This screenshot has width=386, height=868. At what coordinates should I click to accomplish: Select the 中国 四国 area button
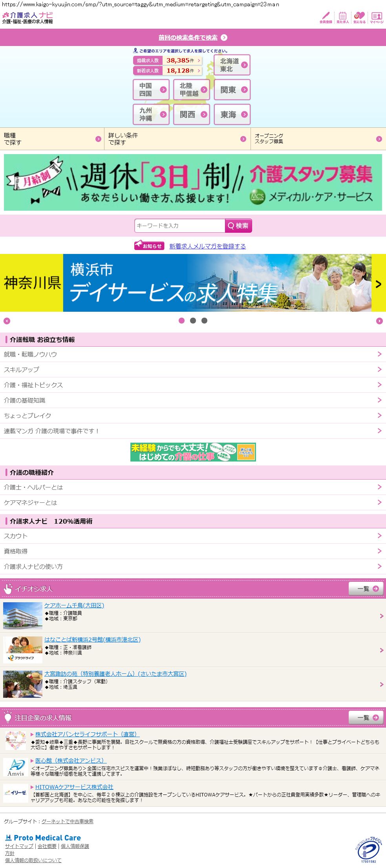tap(151, 90)
